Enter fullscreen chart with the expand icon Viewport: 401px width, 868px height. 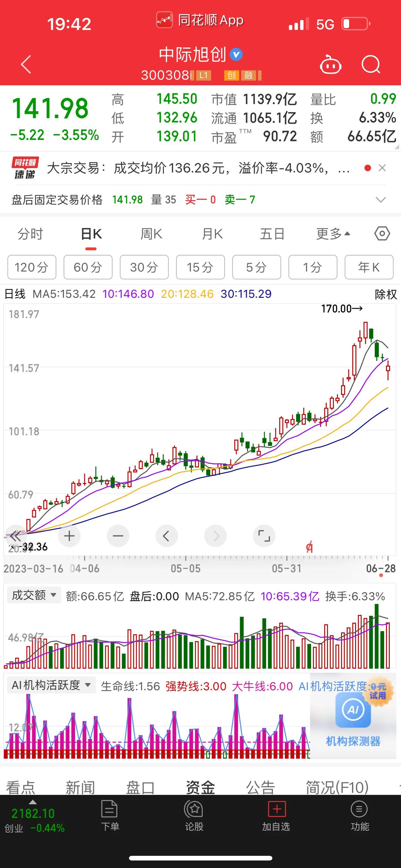pos(264,536)
